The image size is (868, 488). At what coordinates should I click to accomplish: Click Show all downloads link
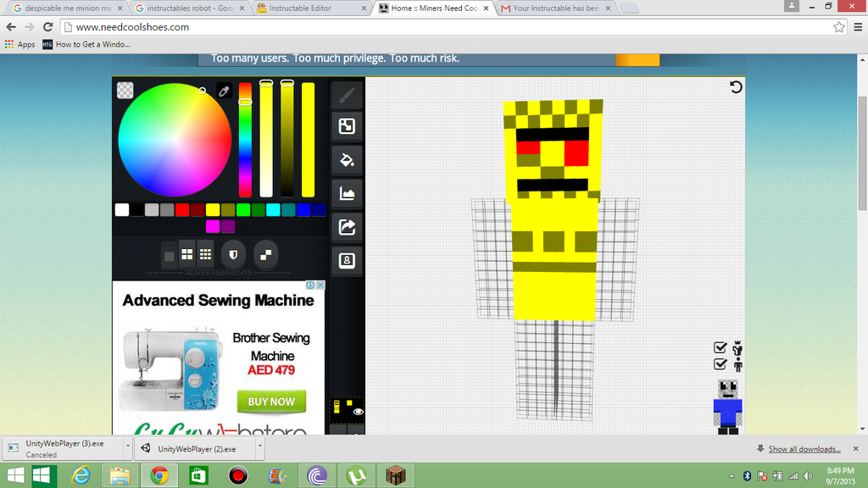pos(804,449)
